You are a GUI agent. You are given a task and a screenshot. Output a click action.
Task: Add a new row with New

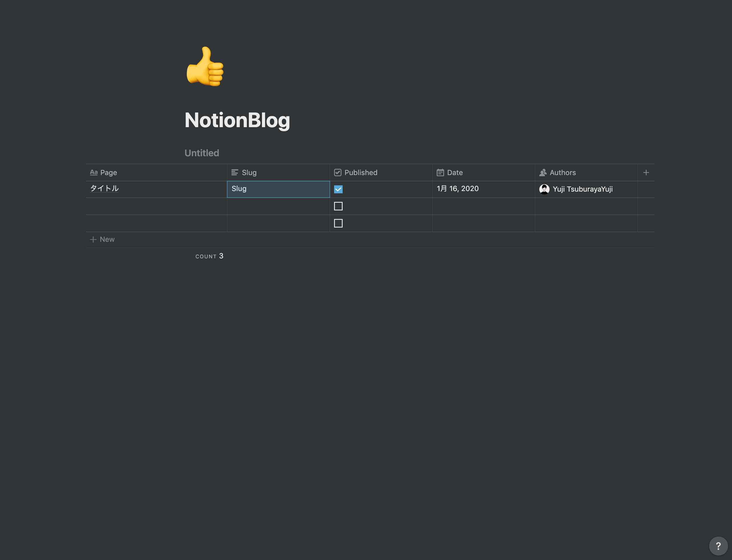[x=102, y=239]
